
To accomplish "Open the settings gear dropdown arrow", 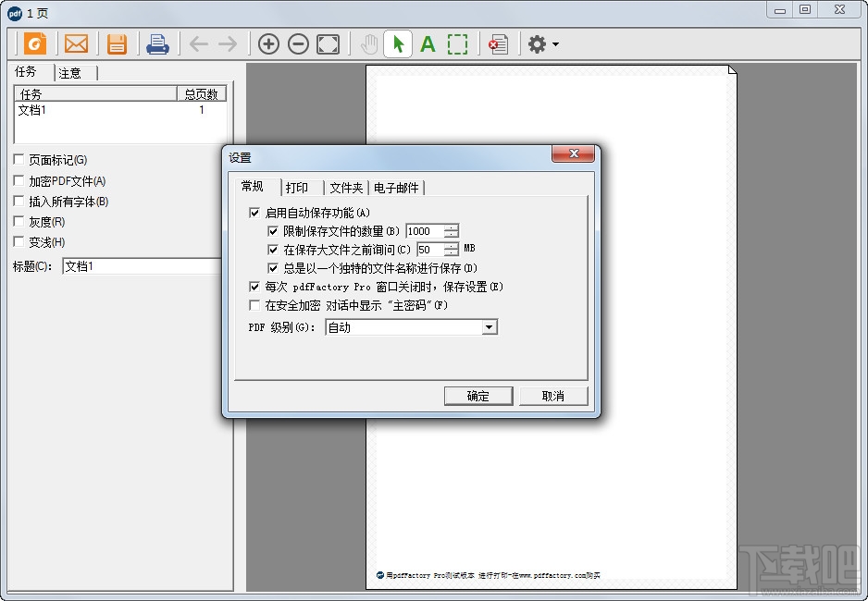I will (x=552, y=43).
